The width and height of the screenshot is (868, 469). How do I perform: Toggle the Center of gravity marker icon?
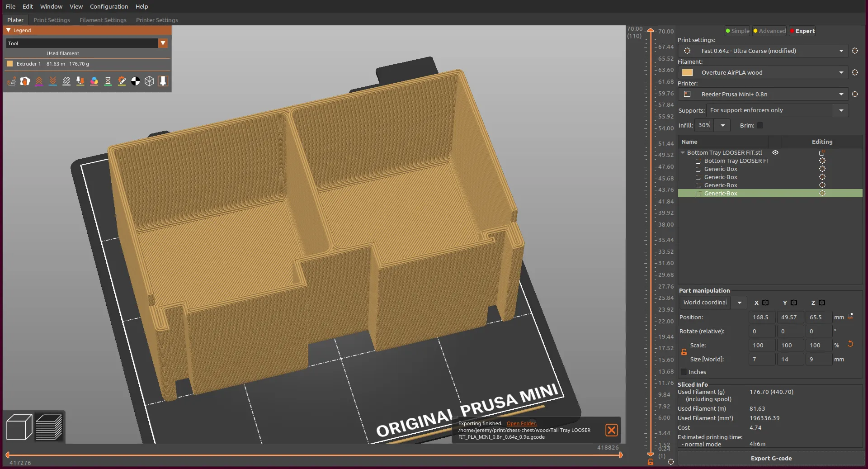coord(136,81)
